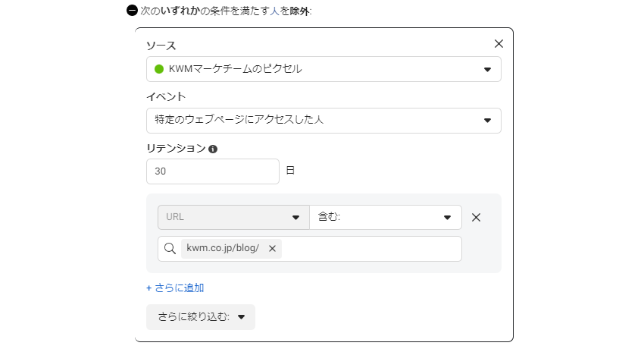Click the black minus exclude icon
The image size is (644, 349).
(132, 11)
